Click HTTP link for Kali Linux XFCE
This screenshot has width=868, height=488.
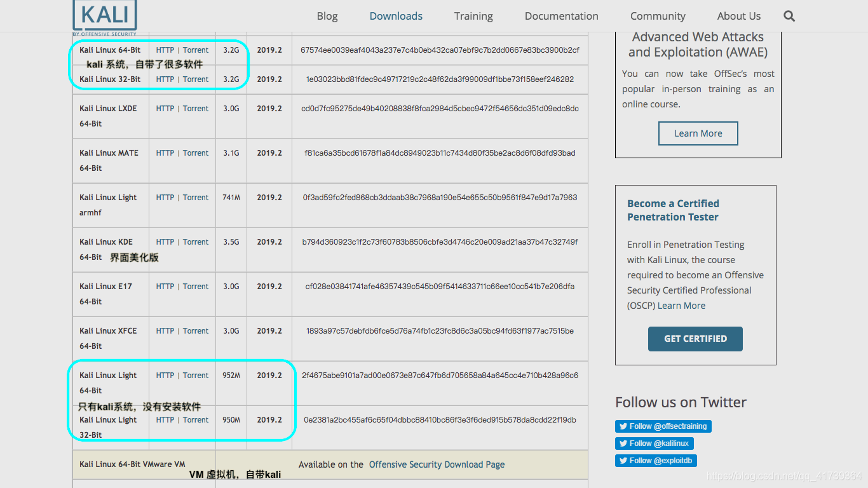165,331
